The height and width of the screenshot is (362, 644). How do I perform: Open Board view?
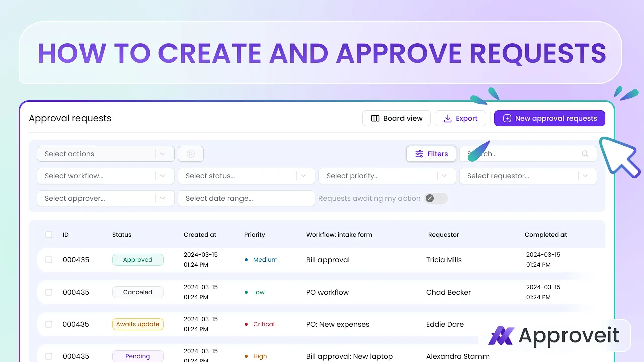[396, 118]
